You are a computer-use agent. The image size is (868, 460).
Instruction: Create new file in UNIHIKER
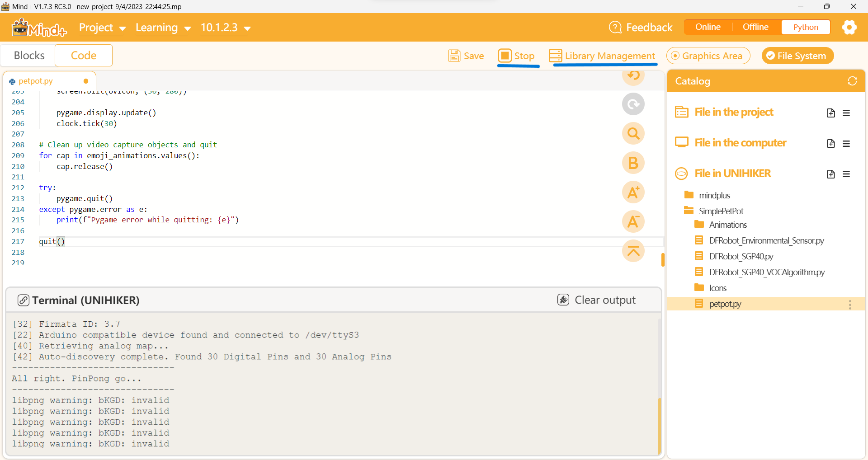pos(830,174)
